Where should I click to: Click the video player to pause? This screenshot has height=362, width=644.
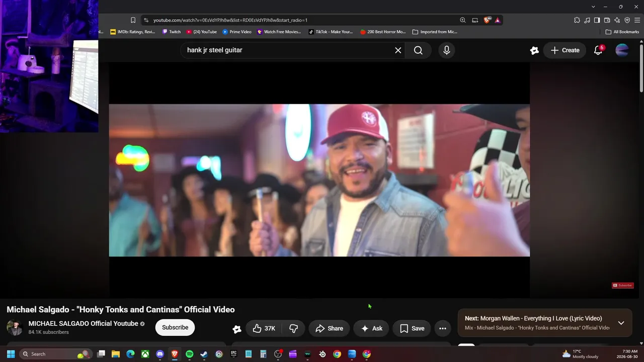[319, 180]
